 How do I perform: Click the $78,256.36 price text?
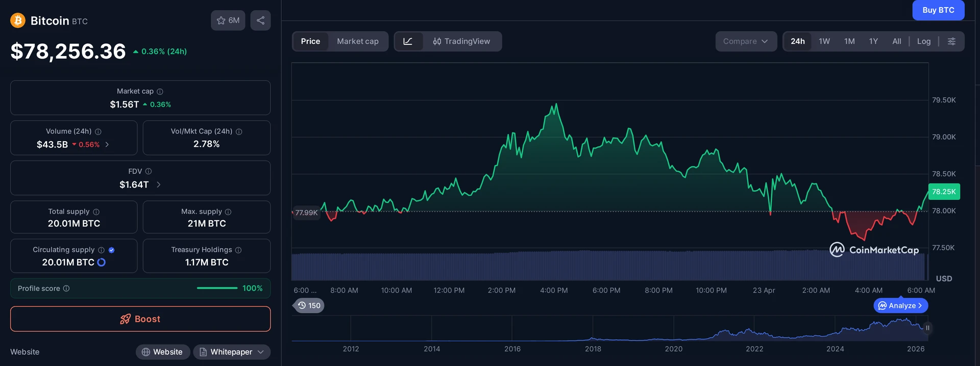click(68, 51)
